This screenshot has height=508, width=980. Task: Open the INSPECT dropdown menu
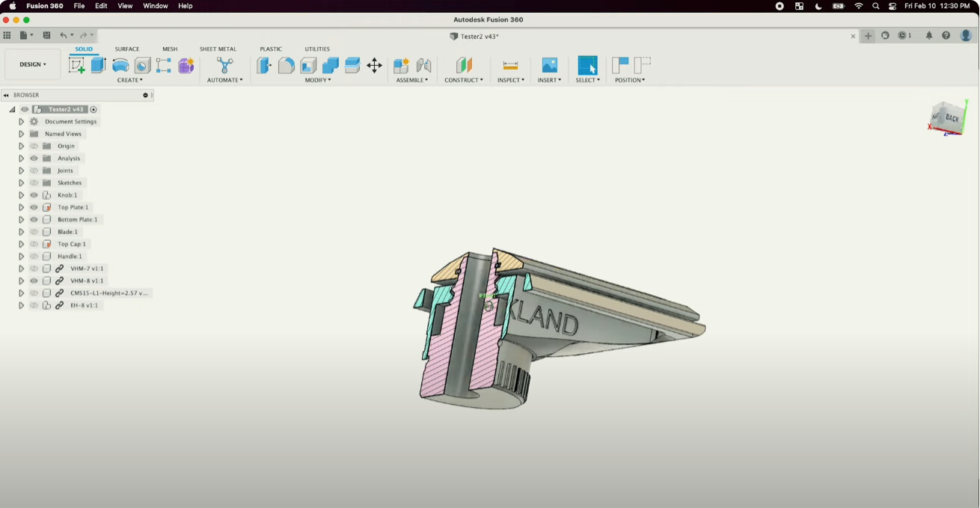pos(511,80)
